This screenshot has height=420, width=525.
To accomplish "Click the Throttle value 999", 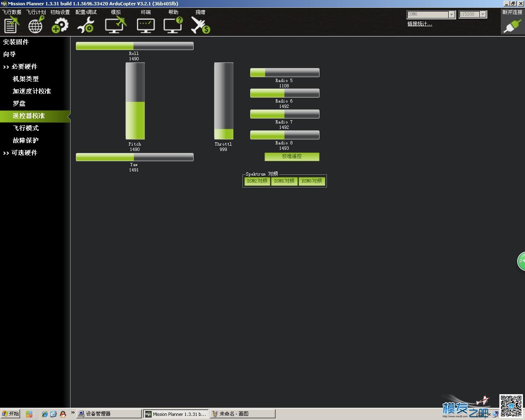I will pyautogui.click(x=223, y=149).
